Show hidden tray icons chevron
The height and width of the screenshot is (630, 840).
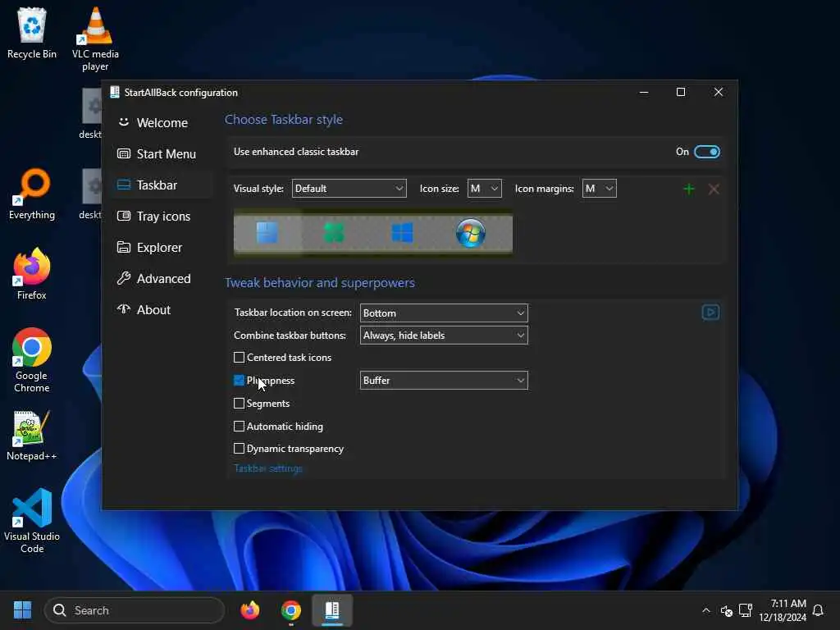(x=706, y=610)
